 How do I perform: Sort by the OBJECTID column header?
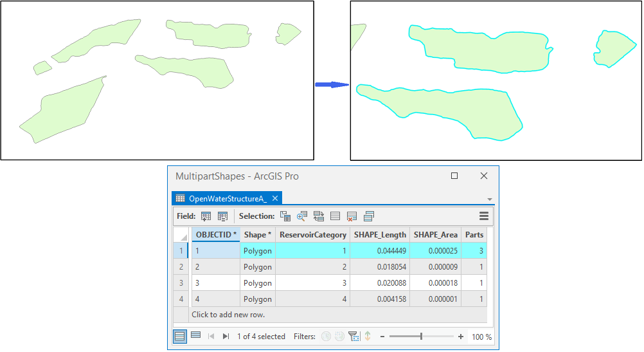coord(215,235)
